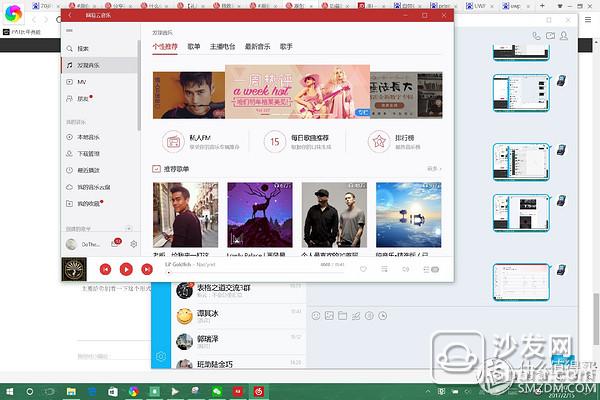Open contact profile icon in chat window
This screenshot has height=400, width=600.
pyautogui.click(x=564, y=36)
